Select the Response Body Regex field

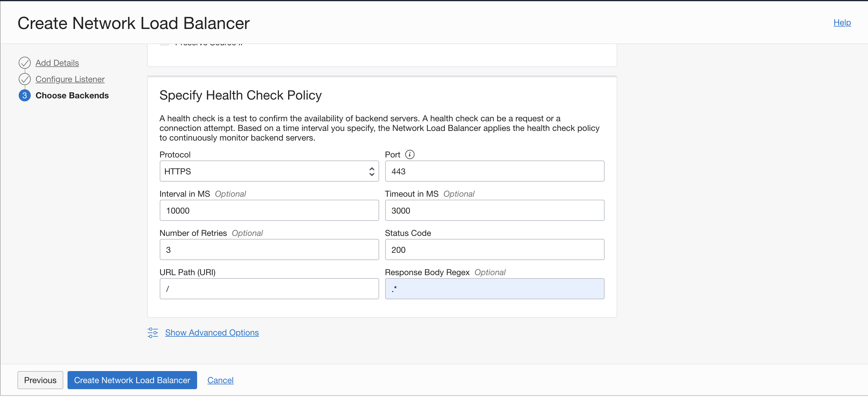494,289
